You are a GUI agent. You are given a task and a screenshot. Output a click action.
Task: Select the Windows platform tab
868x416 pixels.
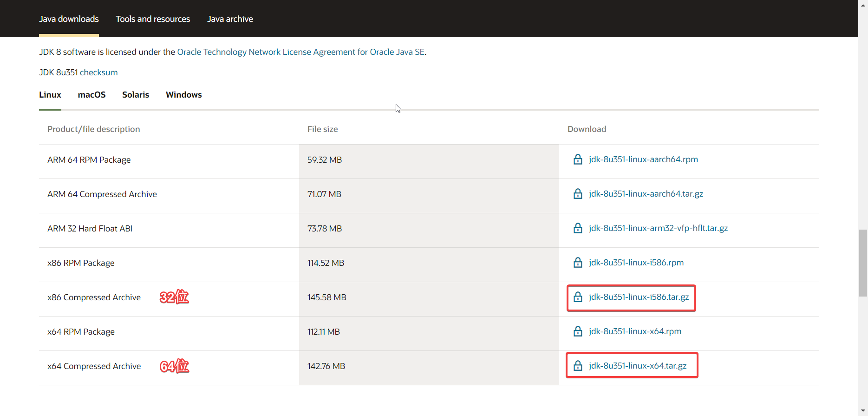click(184, 95)
